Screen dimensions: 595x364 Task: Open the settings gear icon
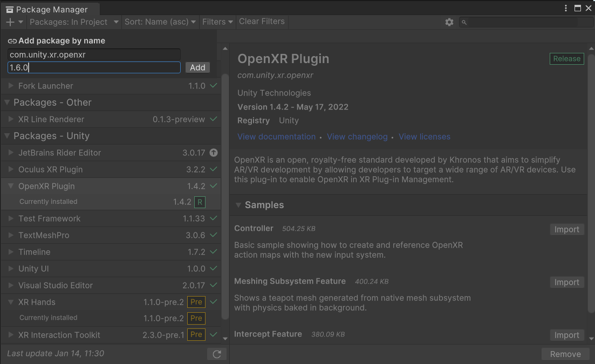[449, 22]
